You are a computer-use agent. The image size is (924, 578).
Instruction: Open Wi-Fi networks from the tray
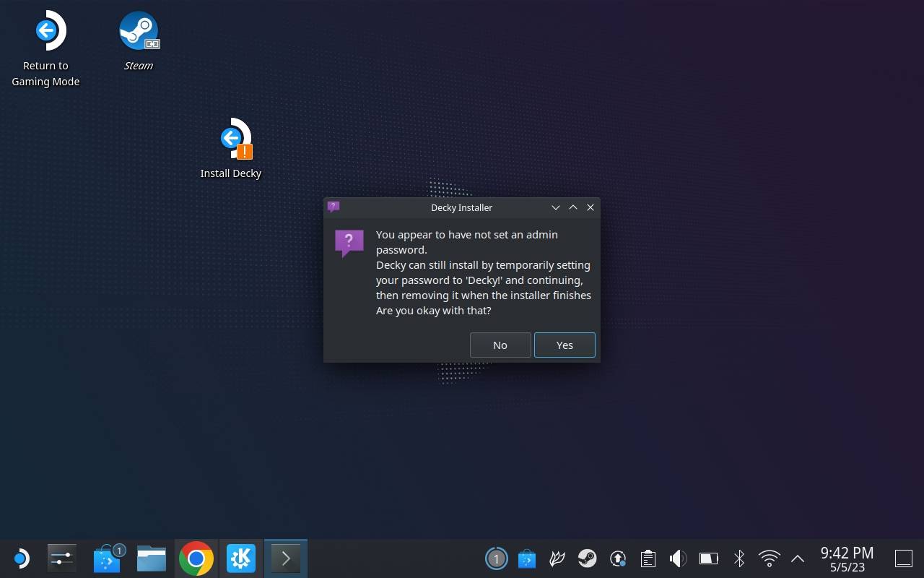tap(770, 558)
